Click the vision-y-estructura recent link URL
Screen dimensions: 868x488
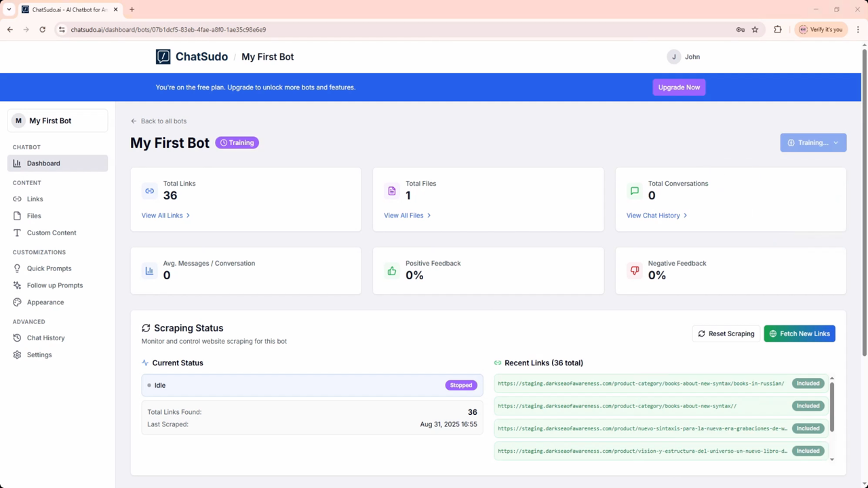pos(642,451)
